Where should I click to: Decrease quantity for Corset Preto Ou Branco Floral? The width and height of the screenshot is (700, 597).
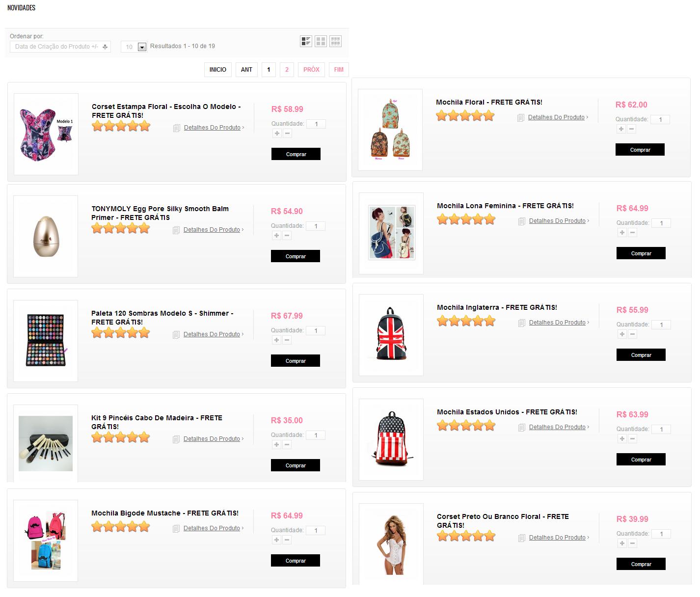[632, 543]
